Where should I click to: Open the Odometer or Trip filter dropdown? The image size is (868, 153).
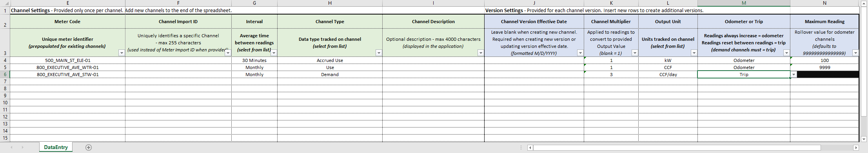click(786, 53)
